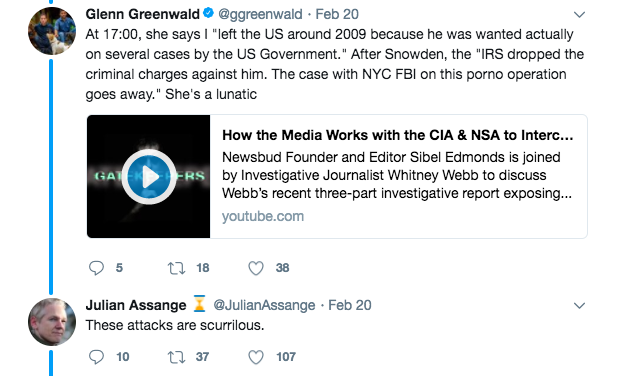
Task: Retweet Glenn Greenwald's tweet
Action: [176, 268]
